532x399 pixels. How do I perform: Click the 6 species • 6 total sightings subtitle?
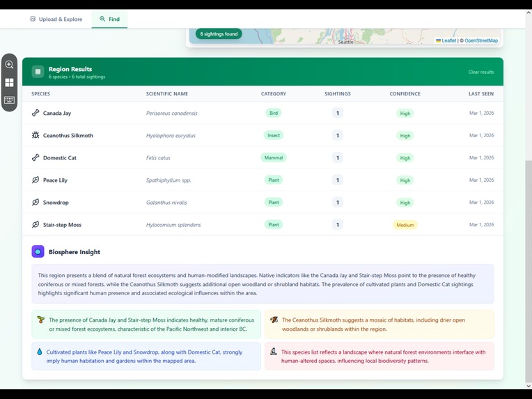(x=77, y=77)
